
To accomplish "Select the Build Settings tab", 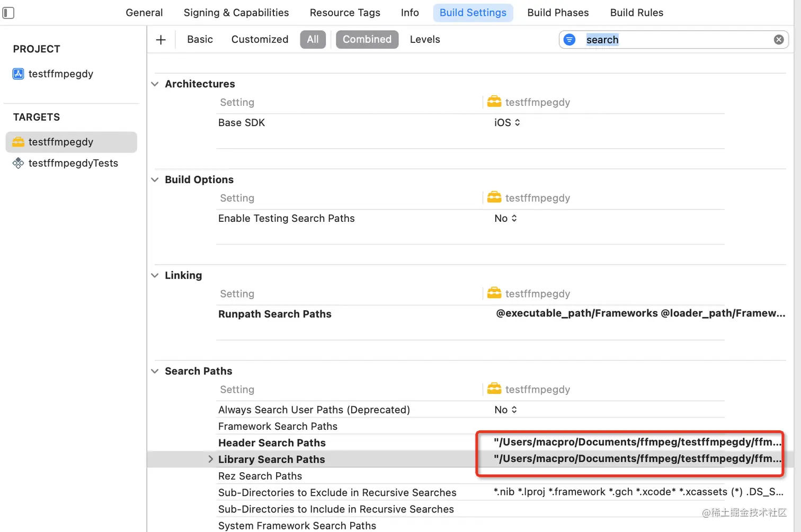I will click(473, 13).
